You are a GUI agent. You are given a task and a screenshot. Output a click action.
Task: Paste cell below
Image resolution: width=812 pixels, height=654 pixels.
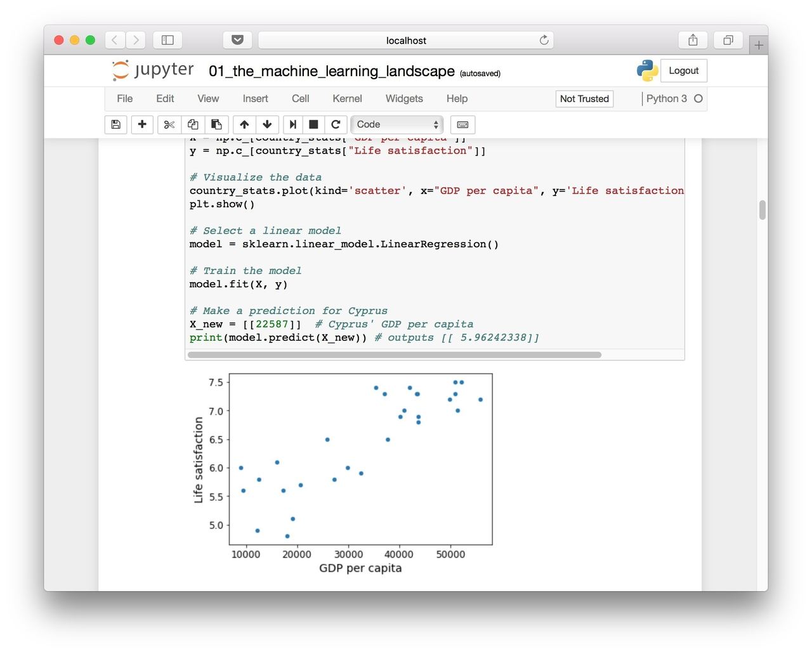point(216,124)
